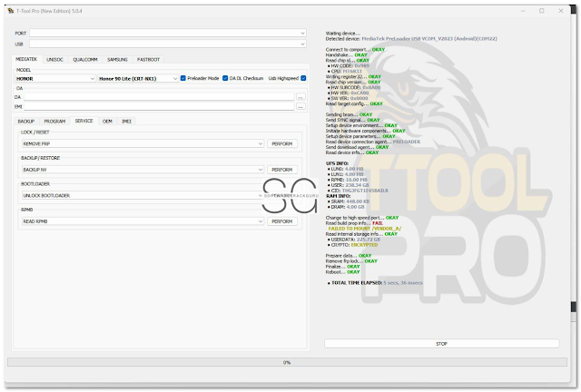This screenshot has height=392, width=581.
Task: Open the HONOR brand dropdown
Action: pos(55,79)
